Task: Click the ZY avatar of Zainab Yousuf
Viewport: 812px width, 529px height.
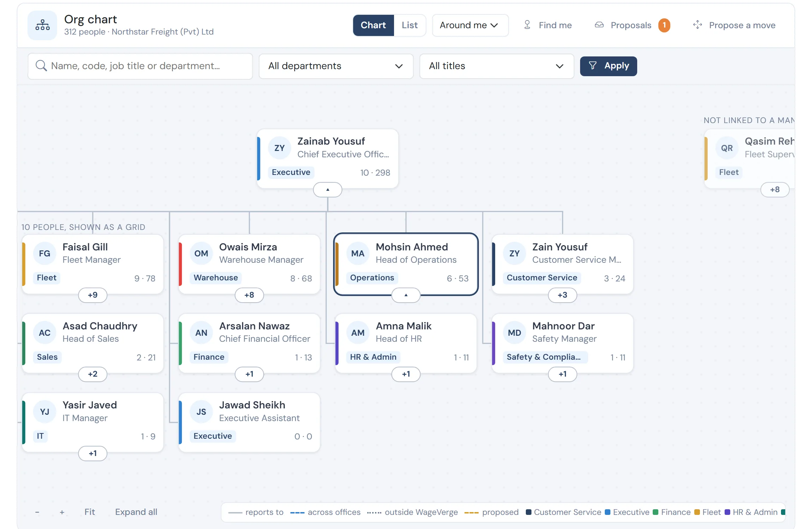Action: click(279, 148)
